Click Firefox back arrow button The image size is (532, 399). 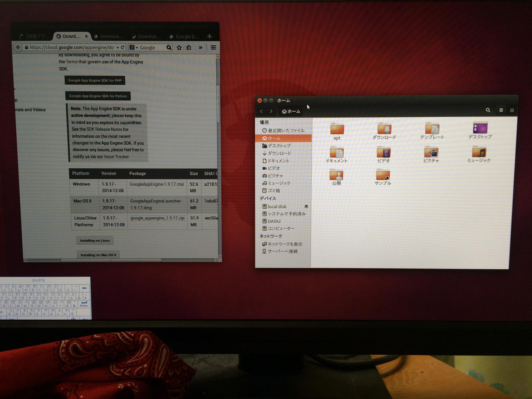tap(18, 47)
